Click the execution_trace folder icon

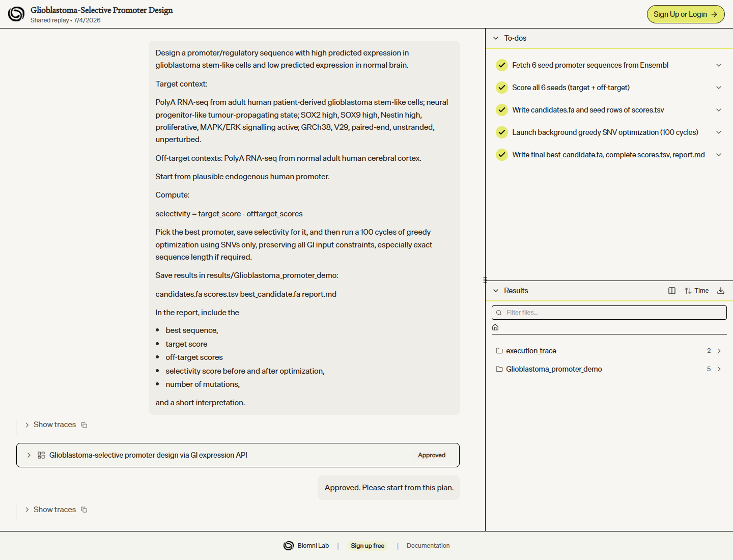point(499,351)
